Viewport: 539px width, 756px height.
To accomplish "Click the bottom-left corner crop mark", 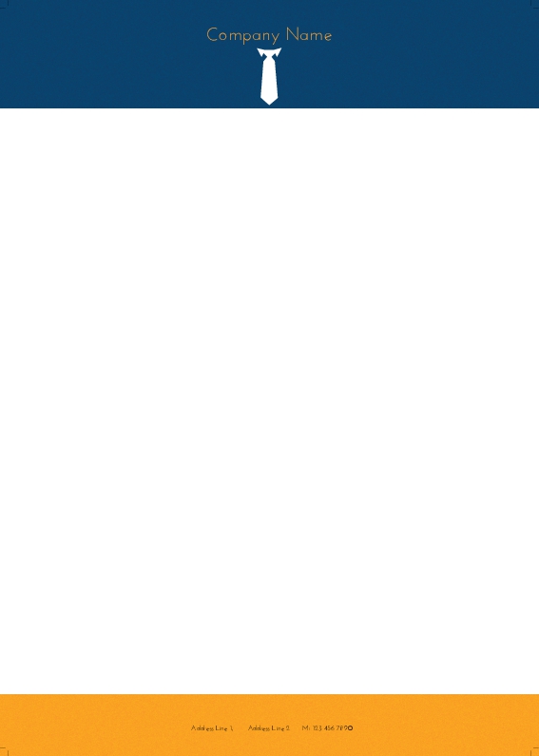I will [4, 751].
